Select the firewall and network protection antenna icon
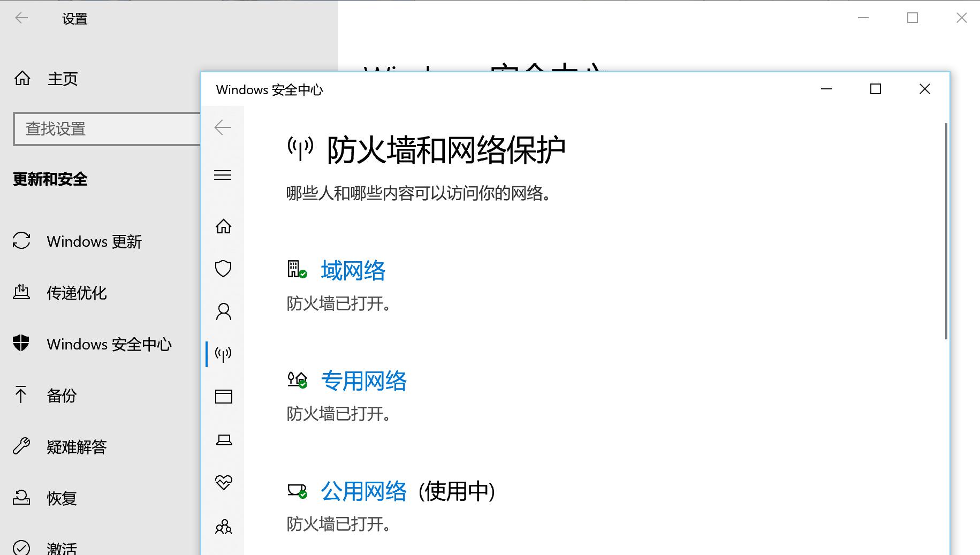 click(223, 353)
